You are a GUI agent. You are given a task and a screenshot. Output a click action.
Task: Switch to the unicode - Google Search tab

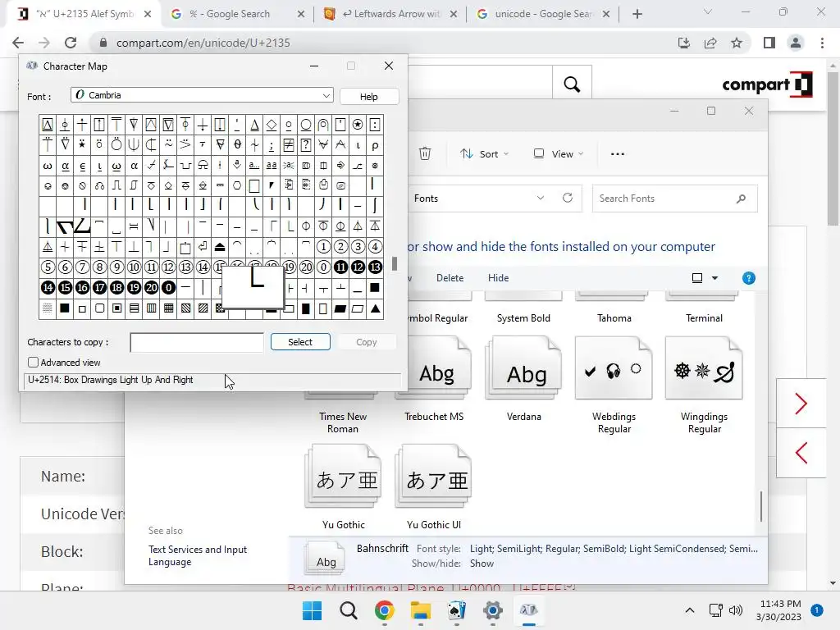(541, 14)
